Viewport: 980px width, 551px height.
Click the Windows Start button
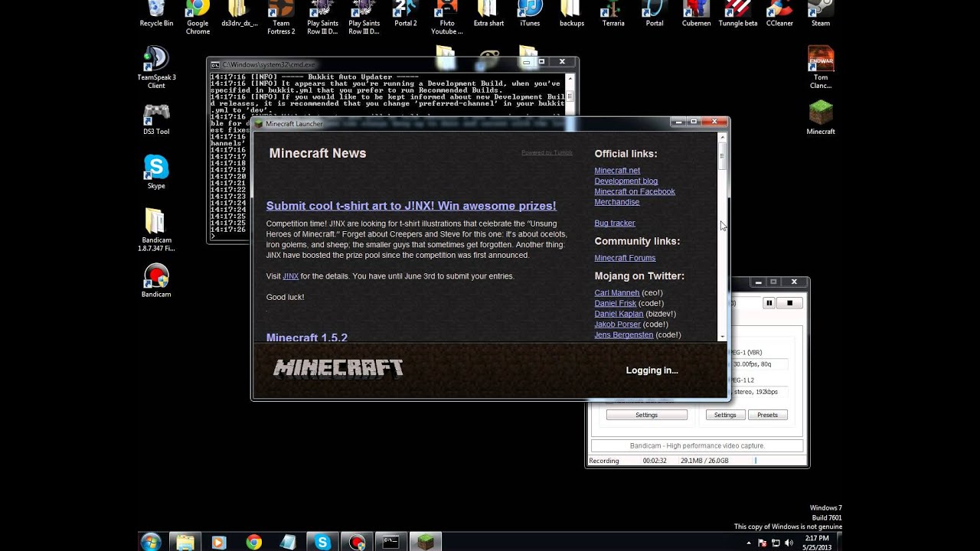[151, 542]
